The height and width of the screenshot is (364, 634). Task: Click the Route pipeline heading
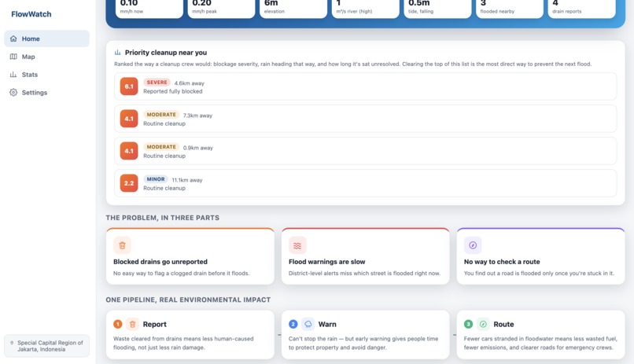point(503,325)
